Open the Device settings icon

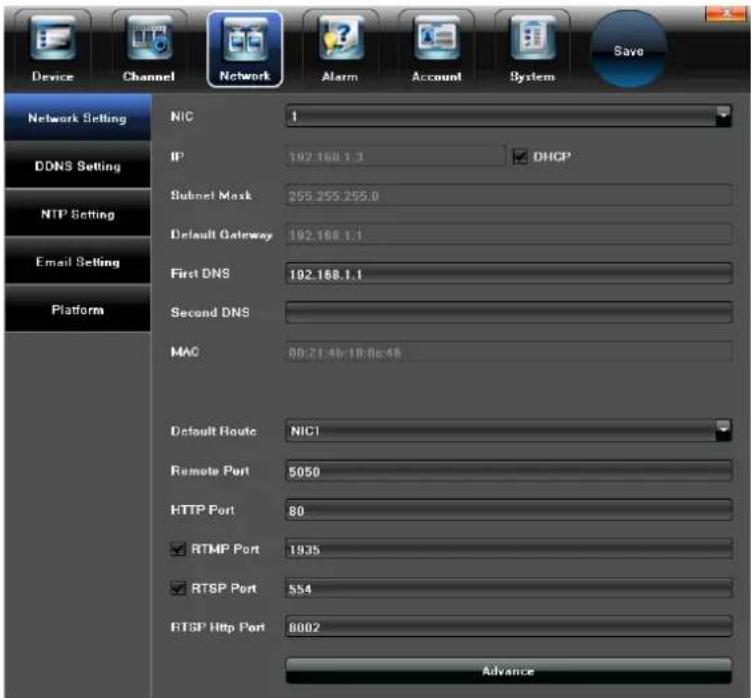53,49
